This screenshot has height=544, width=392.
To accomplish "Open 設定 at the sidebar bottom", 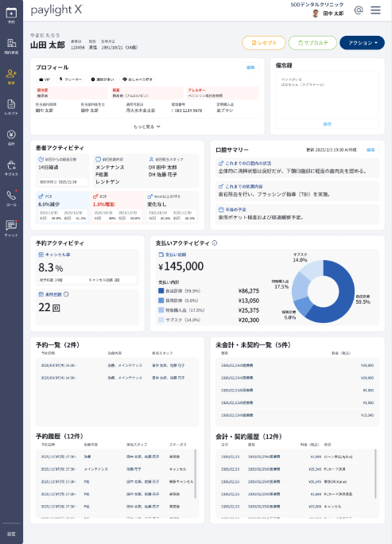I will point(11,534).
